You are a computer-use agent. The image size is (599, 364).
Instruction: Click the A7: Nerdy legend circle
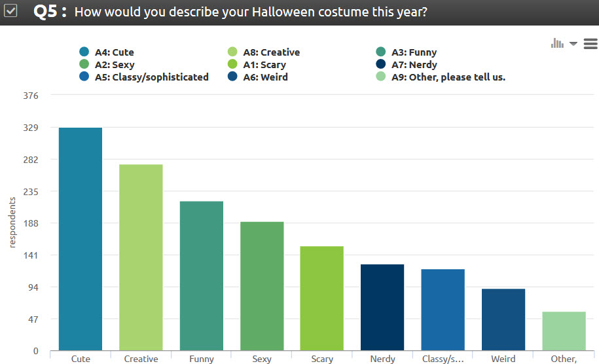click(x=380, y=64)
